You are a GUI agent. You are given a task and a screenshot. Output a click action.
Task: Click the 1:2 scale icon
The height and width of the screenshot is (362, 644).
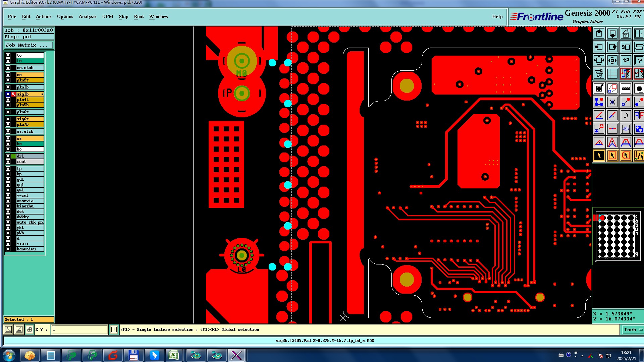(x=626, y=60)
